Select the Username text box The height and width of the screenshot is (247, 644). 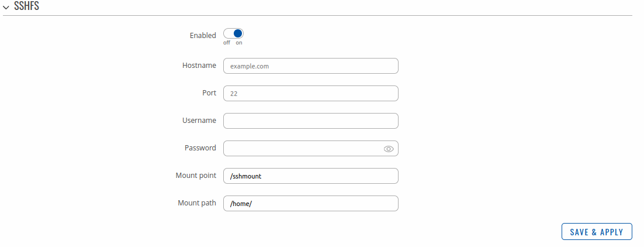click(x=310, y=121)
